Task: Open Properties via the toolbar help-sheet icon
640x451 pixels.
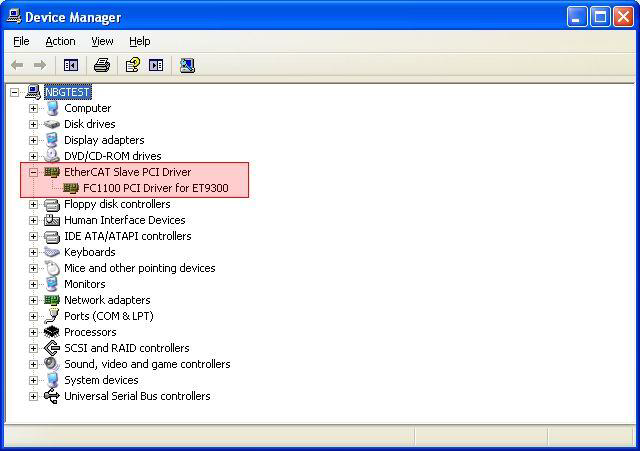Action: point(133,65)
